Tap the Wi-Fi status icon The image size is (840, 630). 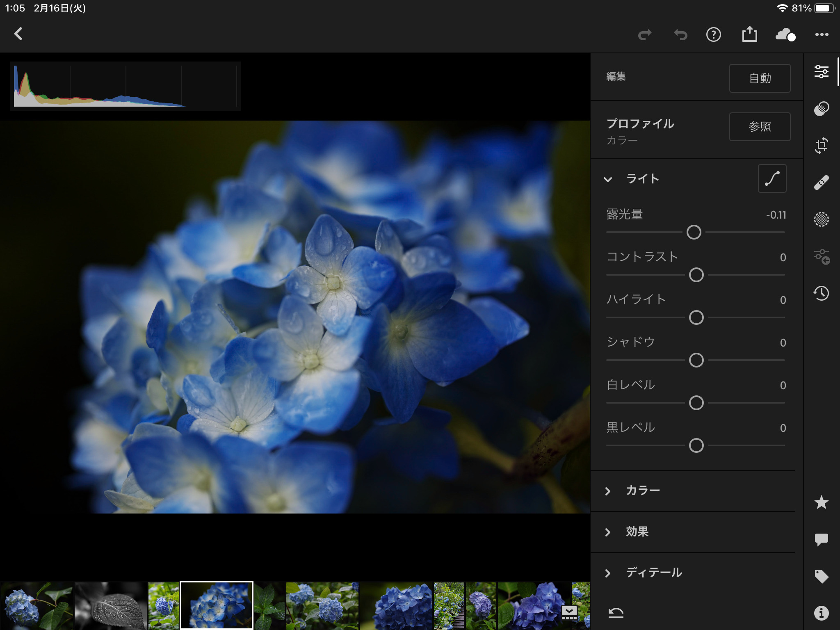tap(782, 8)
